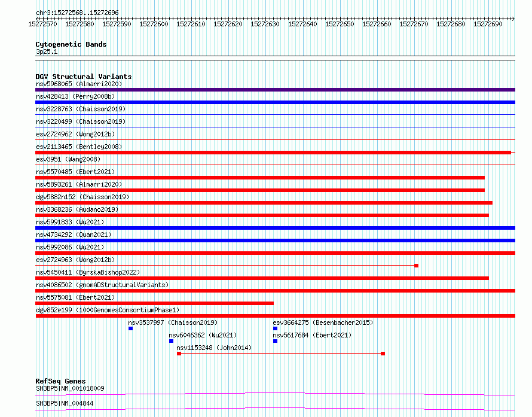Click blue marker under esv3664275
532x417 pixels.
click(275, 328)
